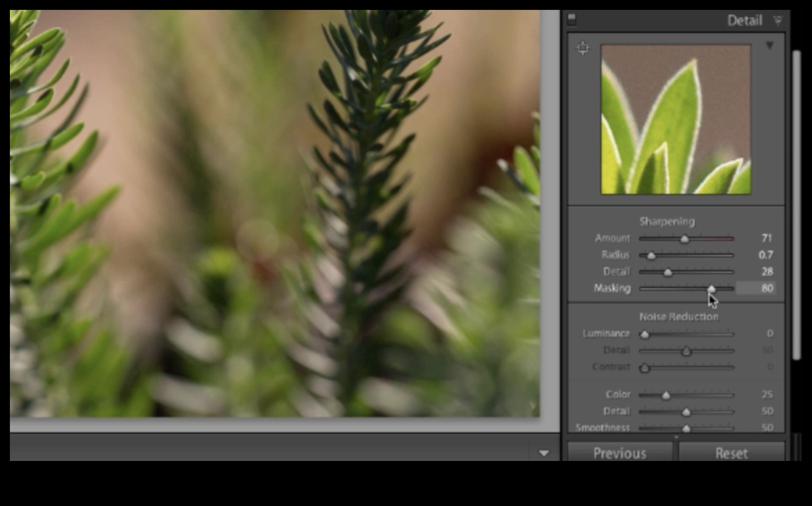
Task: Click the Sharpening Detail slider handle
Action: pos(668,272)
